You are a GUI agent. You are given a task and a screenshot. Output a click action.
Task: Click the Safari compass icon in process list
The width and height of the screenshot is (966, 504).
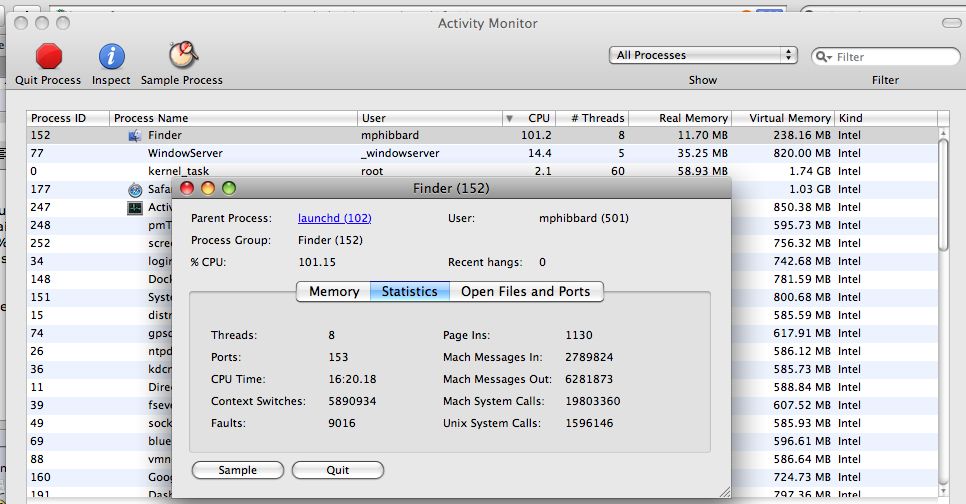coord(135,190)
